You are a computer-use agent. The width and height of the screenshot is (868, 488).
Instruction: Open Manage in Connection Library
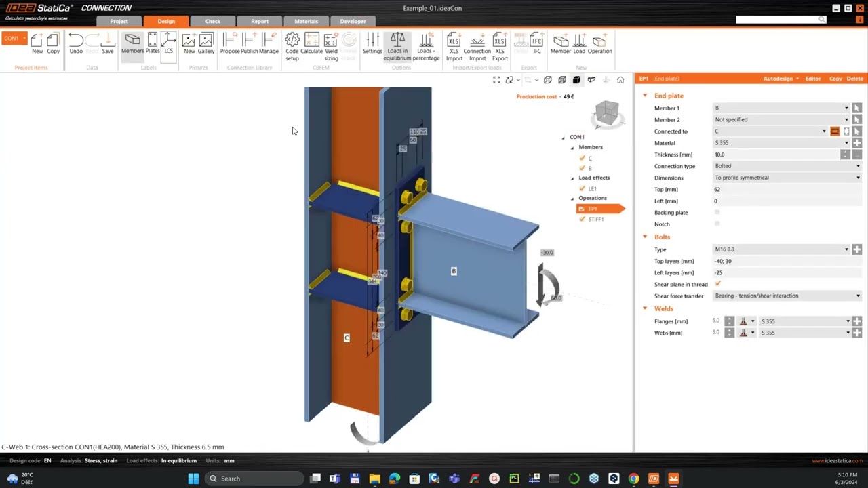(269, 43)
